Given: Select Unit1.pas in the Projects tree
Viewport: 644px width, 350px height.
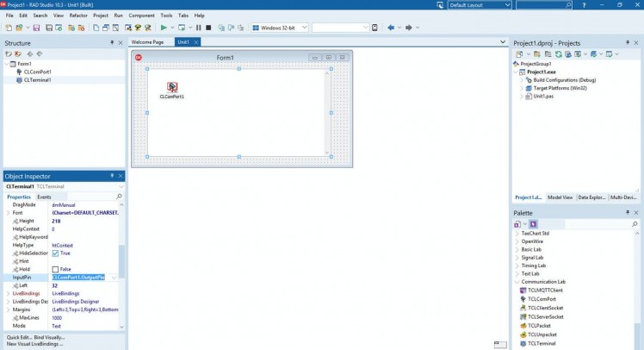Looking at the screenshot, I should click(543, 97).
